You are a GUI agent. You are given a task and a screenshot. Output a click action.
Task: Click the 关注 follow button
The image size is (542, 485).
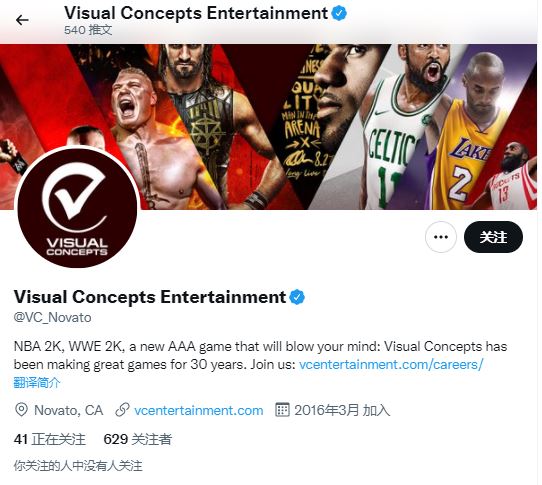pyautogui.click(x=493, y=237)
